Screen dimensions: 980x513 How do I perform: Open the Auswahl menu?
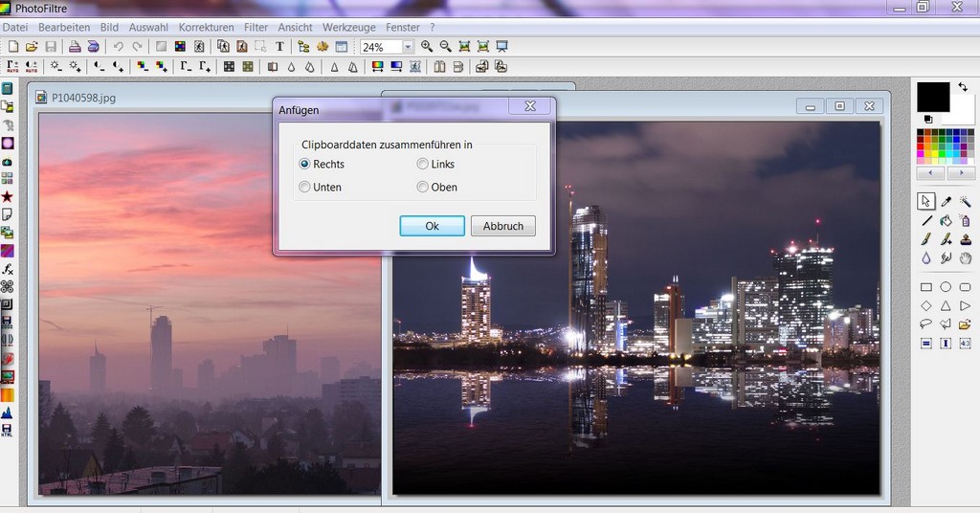pos(148,28)
